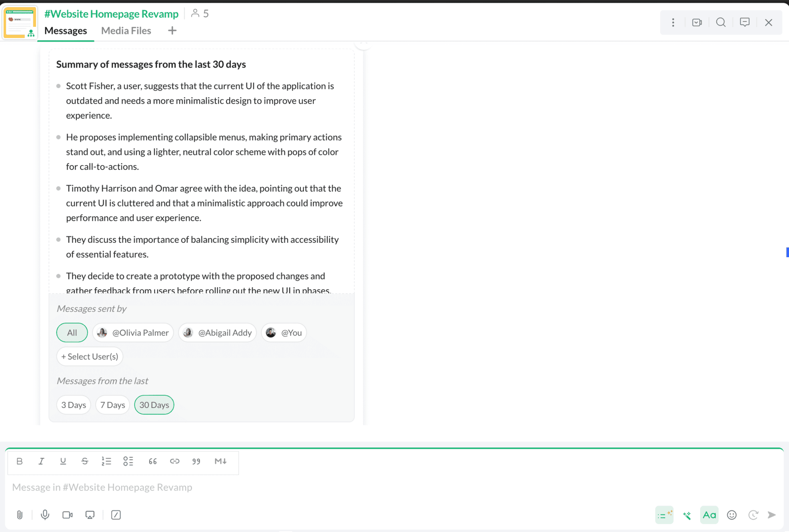Open the three-dot more options menu

(673, 22)
